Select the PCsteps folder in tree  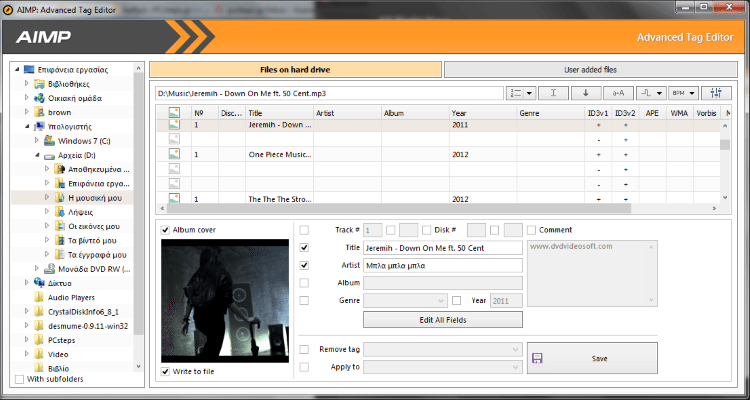click(x=61, y=340)
